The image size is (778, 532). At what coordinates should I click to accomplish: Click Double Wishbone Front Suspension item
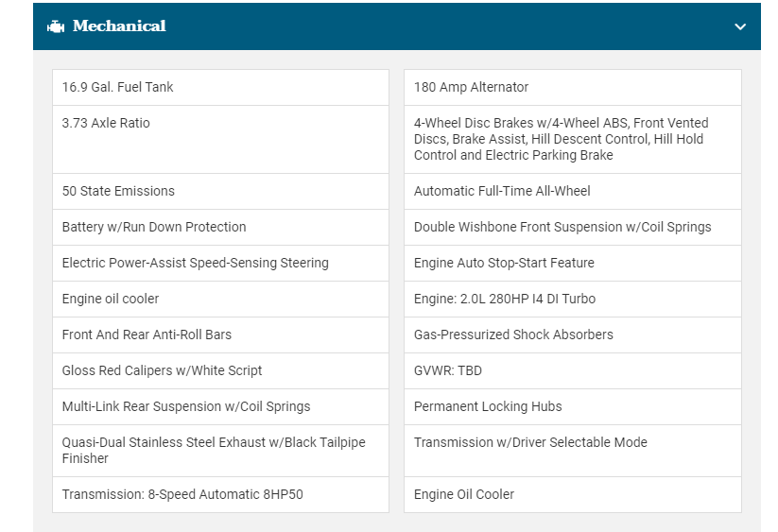[x=562, y=227]
